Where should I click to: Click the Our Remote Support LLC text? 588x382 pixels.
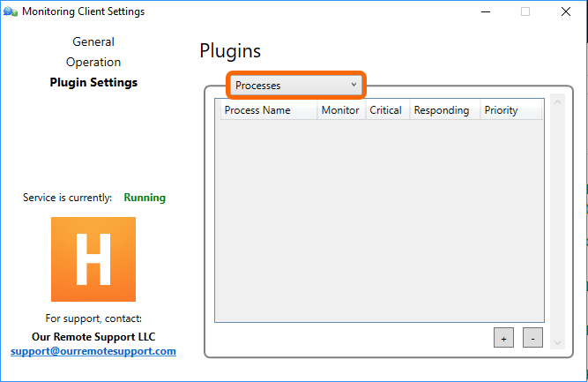tap(93, 337)
